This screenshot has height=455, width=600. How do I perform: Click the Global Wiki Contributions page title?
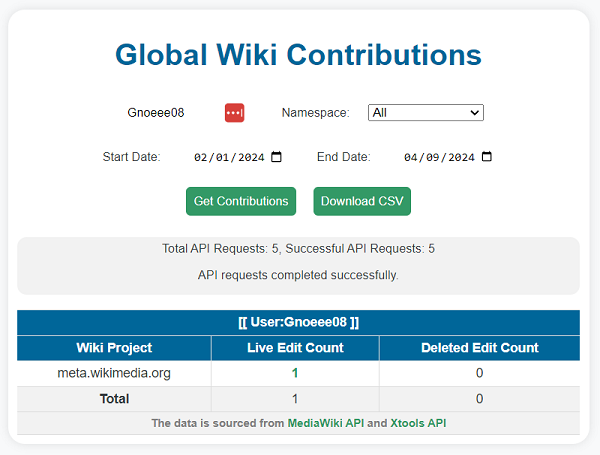tap(298, 55)
